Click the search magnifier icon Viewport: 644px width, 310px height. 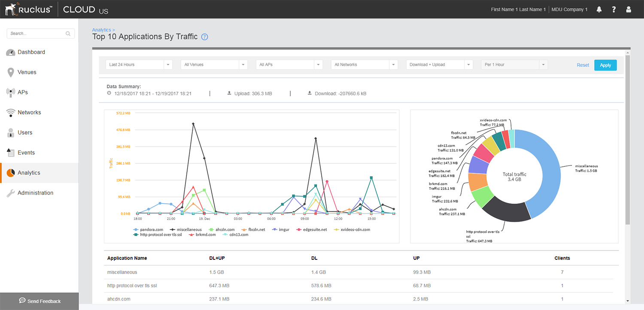tap(68, 33)
